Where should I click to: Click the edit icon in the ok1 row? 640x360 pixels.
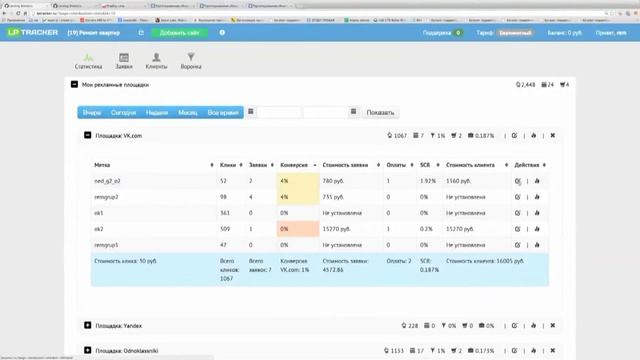coord(518,213)
